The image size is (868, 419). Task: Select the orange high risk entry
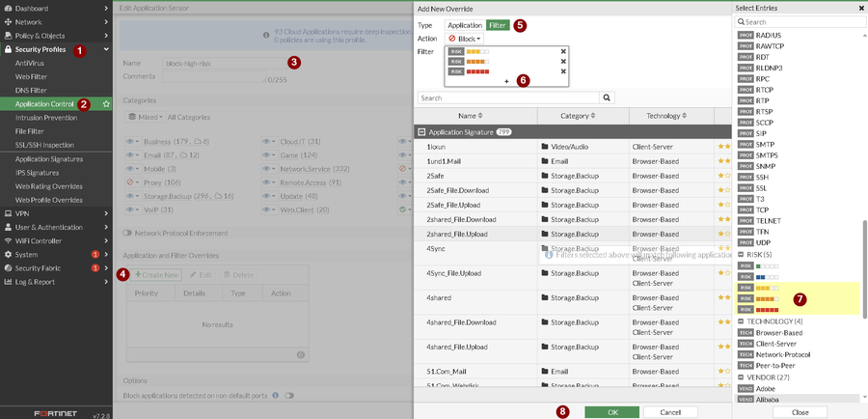(758, 298)
